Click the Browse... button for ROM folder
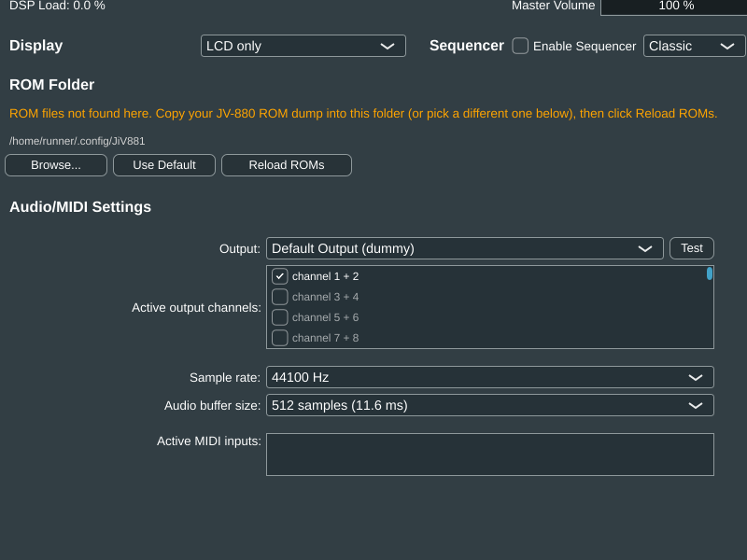747x560 pixels. click(x=56, y=165)
